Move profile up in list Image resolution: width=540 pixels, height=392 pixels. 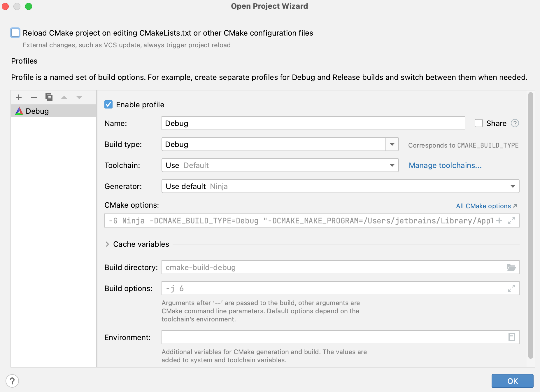[64, 97]
